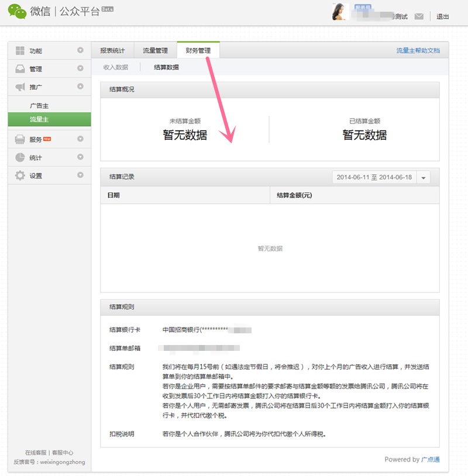Open the date range dropdown arrow
This screenshot has width=468, height=476.
pyautogui.click(x=424, y=178)
